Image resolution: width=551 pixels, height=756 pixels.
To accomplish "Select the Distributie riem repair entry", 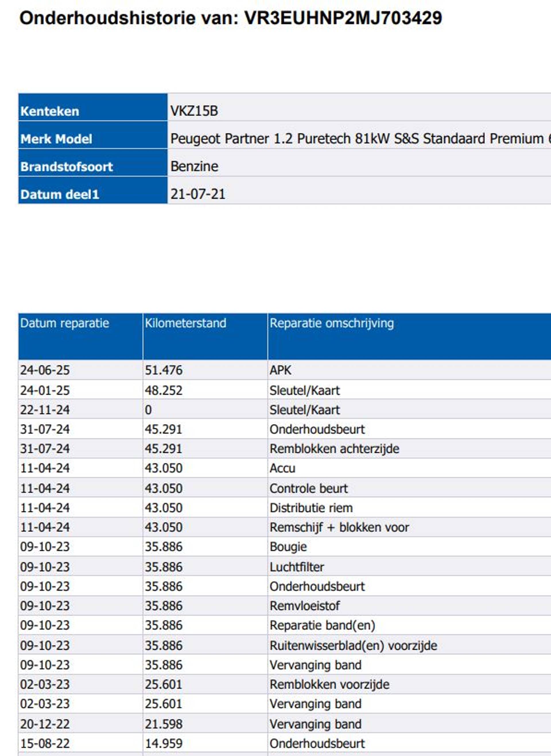I will [x=311, y=508].
